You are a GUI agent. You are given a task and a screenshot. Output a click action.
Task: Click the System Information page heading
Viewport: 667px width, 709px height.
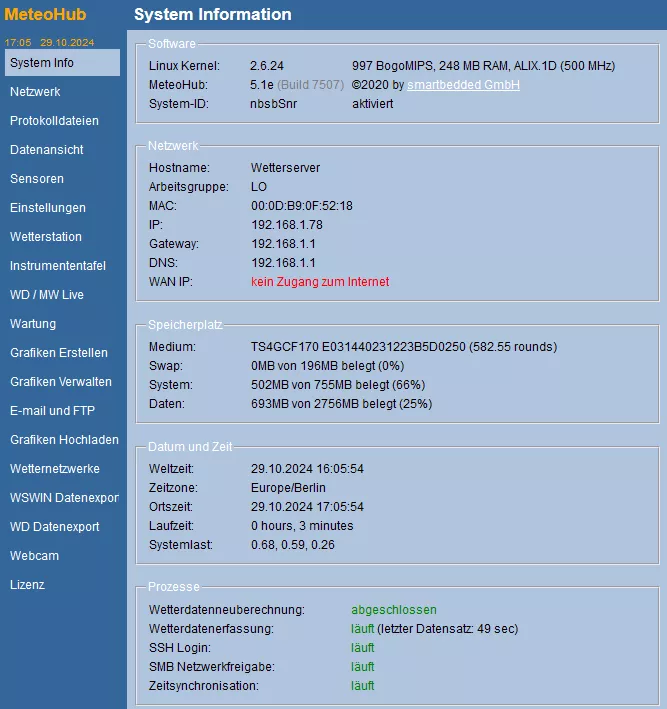pyautogui.click(x=213, y=14)
